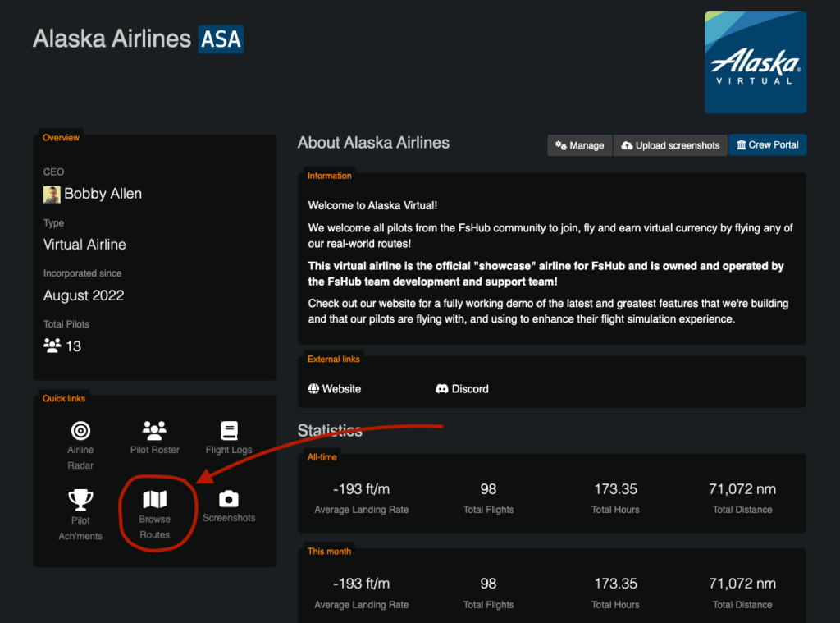The width and height of the screenshot is (840, 623).
Task: Click This month Average Landing Rate value
Action: [362, 584]
